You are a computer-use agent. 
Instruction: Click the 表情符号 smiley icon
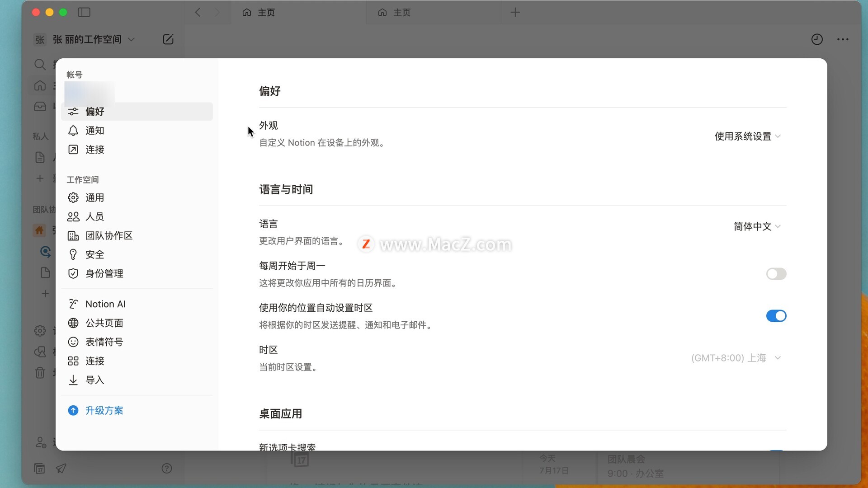pyautogui.click(x=73, y=342)
